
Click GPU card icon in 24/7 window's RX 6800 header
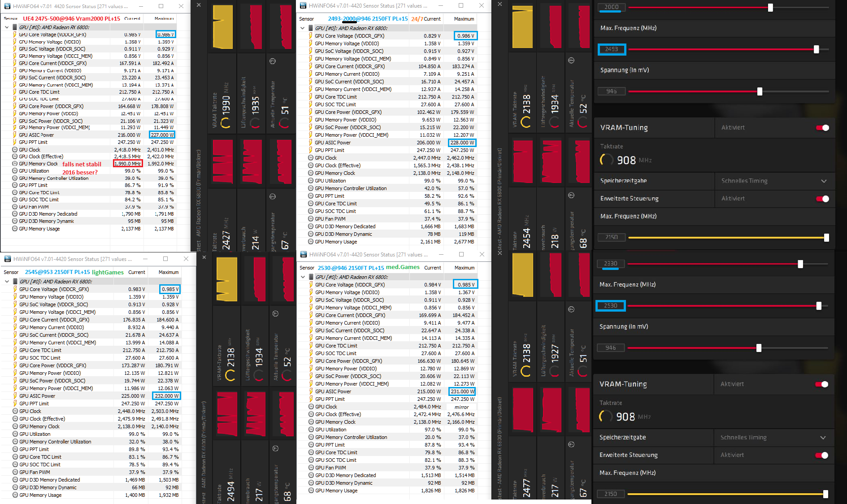click(x=310, y=28)
